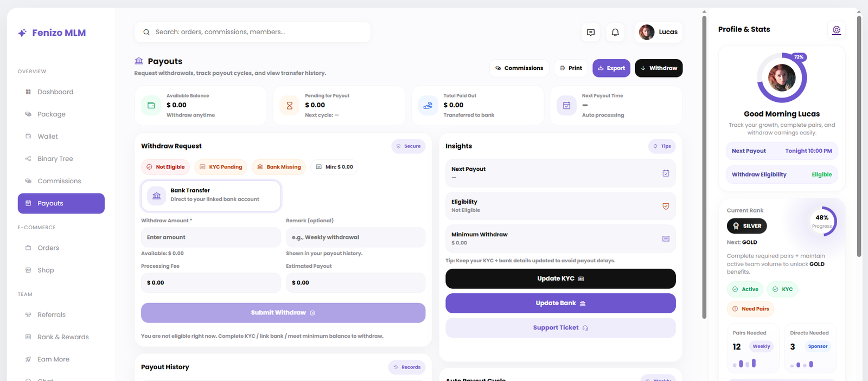Click the Pending for Payout hourglass icon
The image size is (868, 381).
point(290,106)
